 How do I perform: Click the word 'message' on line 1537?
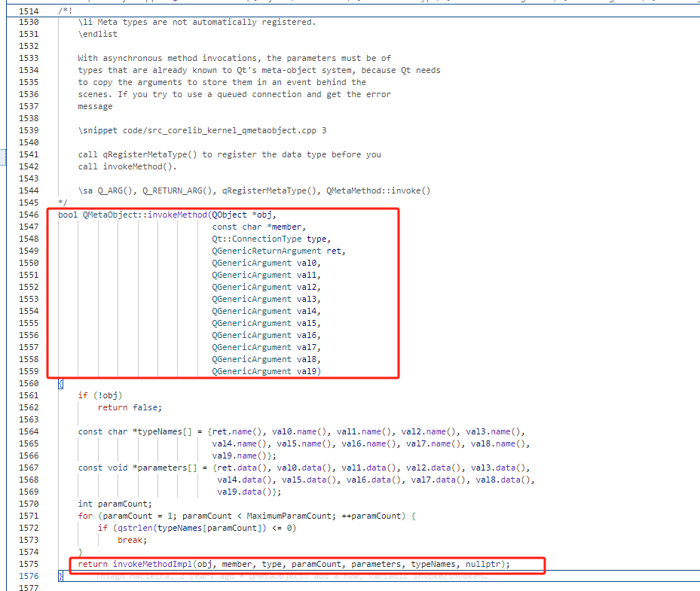(x=95, y=106)
